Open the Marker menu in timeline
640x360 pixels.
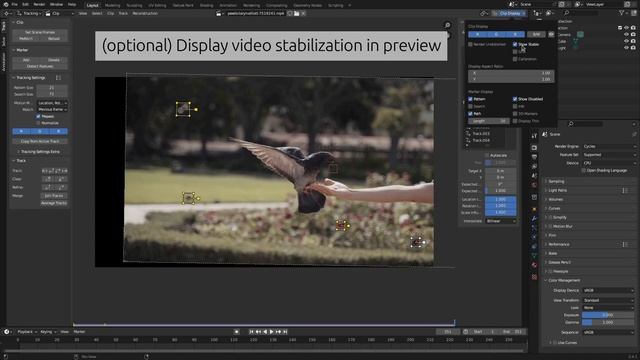click(79, 332)
